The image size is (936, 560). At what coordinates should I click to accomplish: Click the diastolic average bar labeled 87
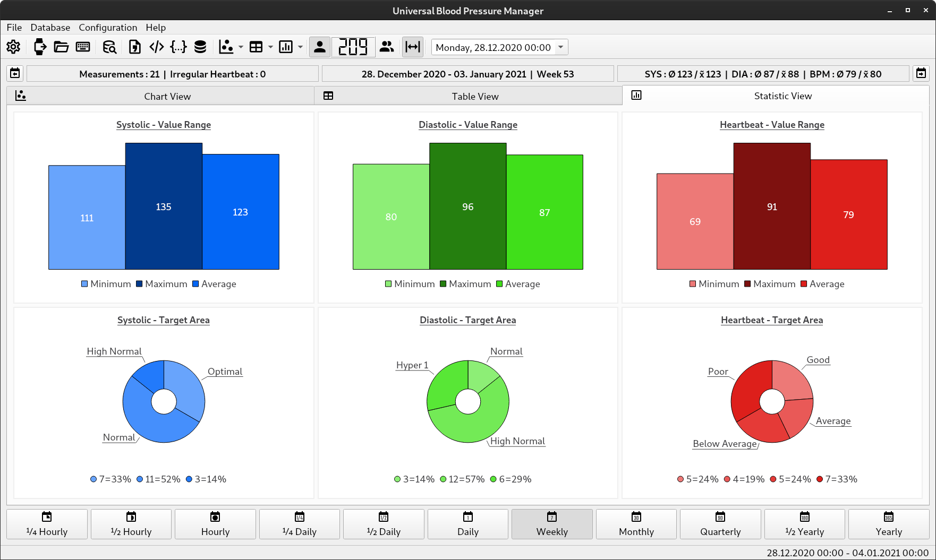tap(544, 212)
